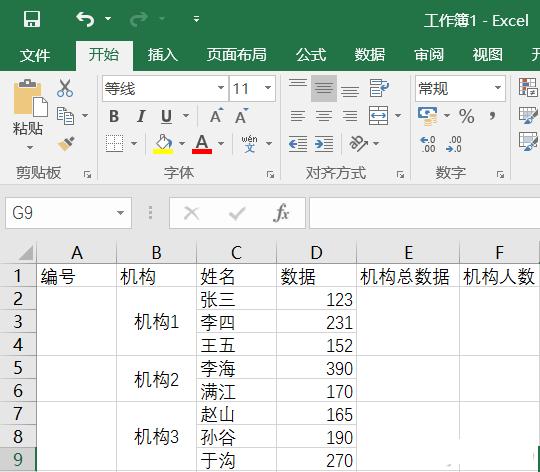
Task: Save the workbook with the floppy disk icon
Action: 32,19
